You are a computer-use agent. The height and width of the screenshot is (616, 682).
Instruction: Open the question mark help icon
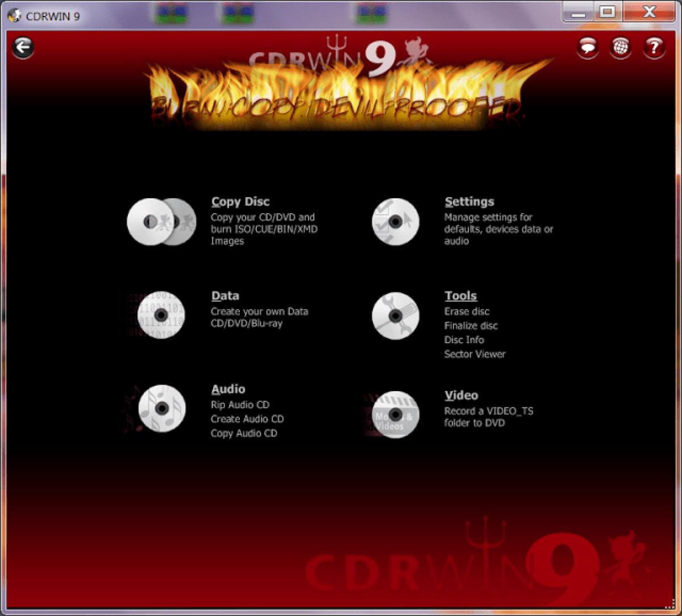pos(654,48)
